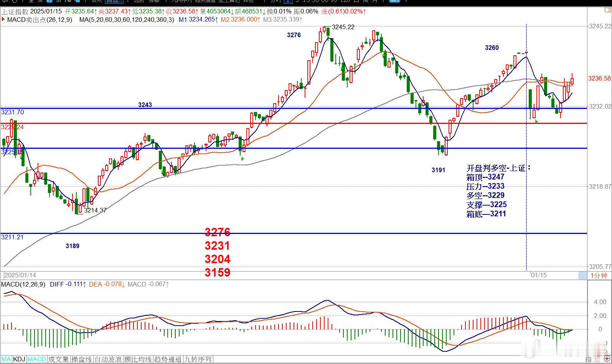The image size is (612, 364).
Task: Select the MACD indicator tab
Action: coord(37,359)
